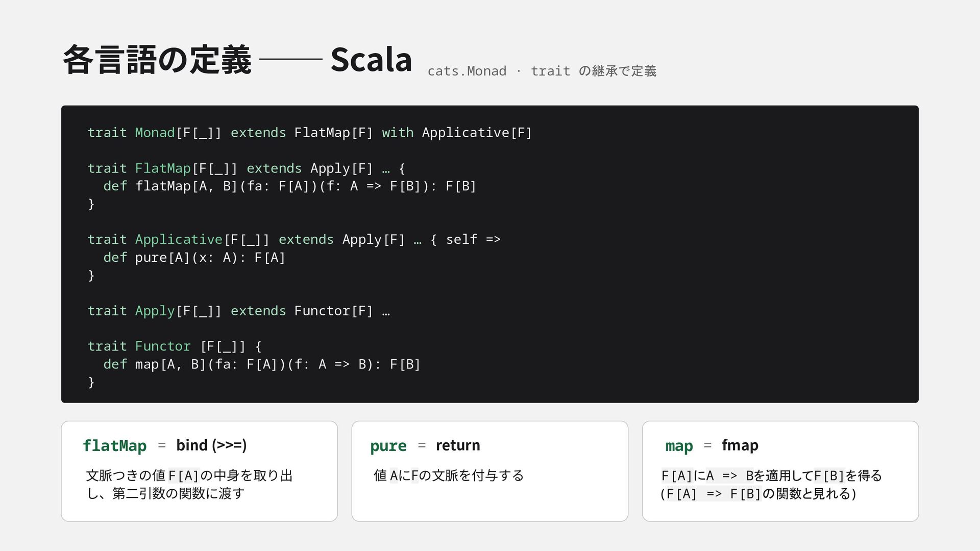Click the trait Monad declaration line
This screenshot has width=980, height=551.
pos(310,133)
